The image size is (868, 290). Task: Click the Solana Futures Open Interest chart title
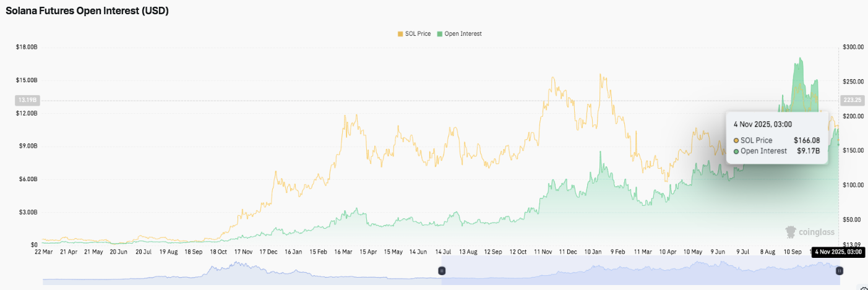point(87,11)
